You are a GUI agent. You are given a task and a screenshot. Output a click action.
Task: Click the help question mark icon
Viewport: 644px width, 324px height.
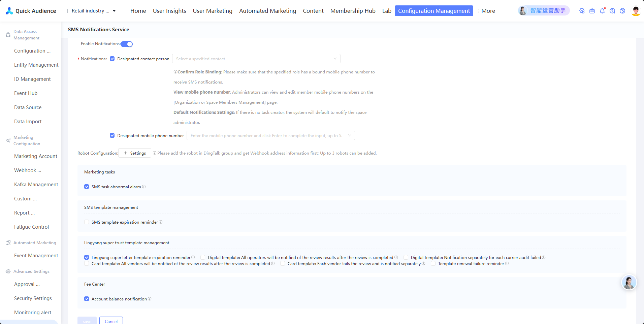(x=612, y=11)
